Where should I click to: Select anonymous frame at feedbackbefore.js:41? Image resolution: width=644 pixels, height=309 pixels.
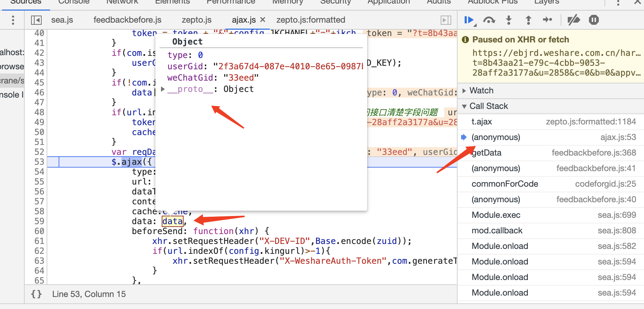click(x=551, y=168)
